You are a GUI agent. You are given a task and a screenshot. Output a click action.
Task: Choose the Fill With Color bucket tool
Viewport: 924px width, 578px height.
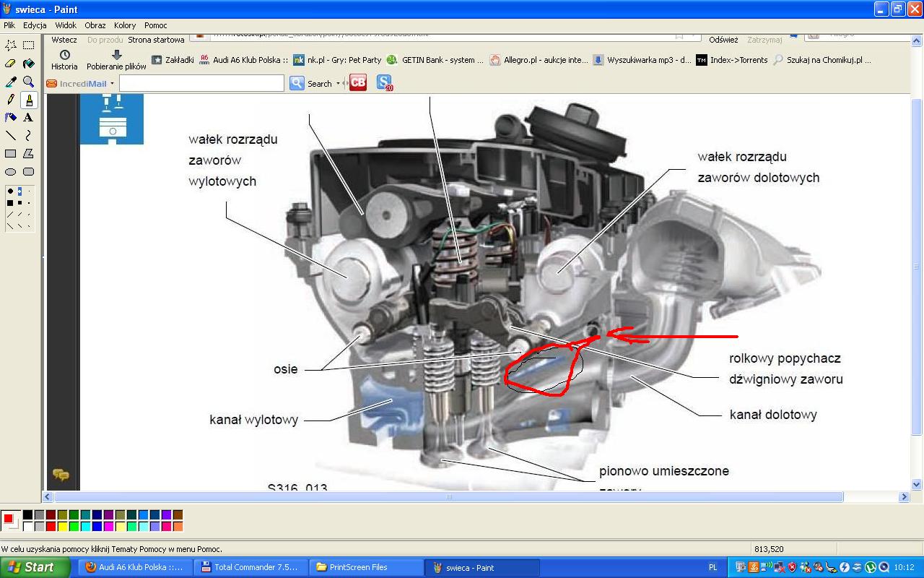(x=29, y=64)
